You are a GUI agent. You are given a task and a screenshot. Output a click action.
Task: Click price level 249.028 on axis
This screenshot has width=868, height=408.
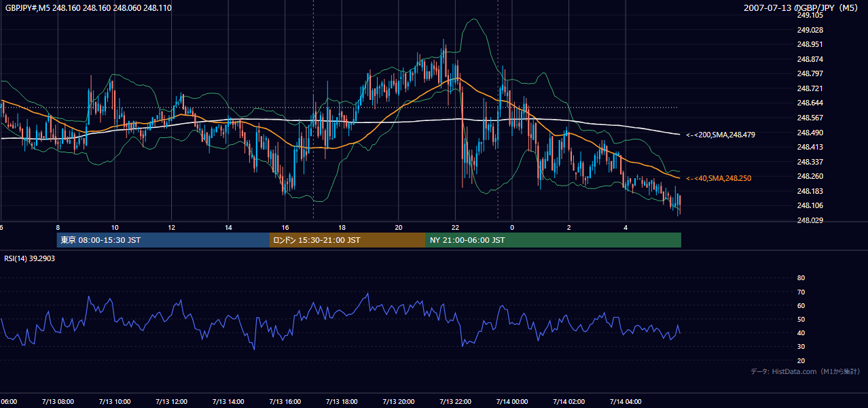coord(810,30)
